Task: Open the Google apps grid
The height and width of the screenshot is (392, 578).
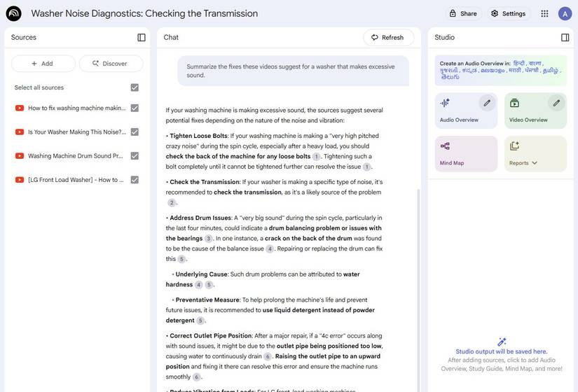Action: [544, 13]
